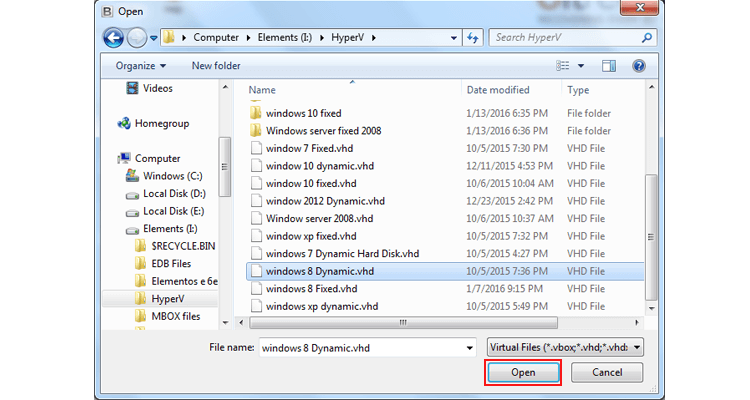The image size is (750, 400).
Task: Click the Help question mark icon
Action: 639,66
